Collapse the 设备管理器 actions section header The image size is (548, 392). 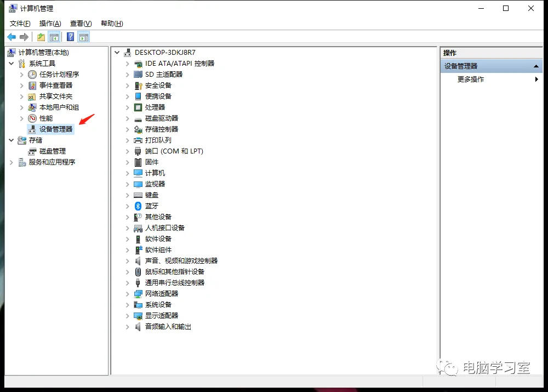[536, 66]
